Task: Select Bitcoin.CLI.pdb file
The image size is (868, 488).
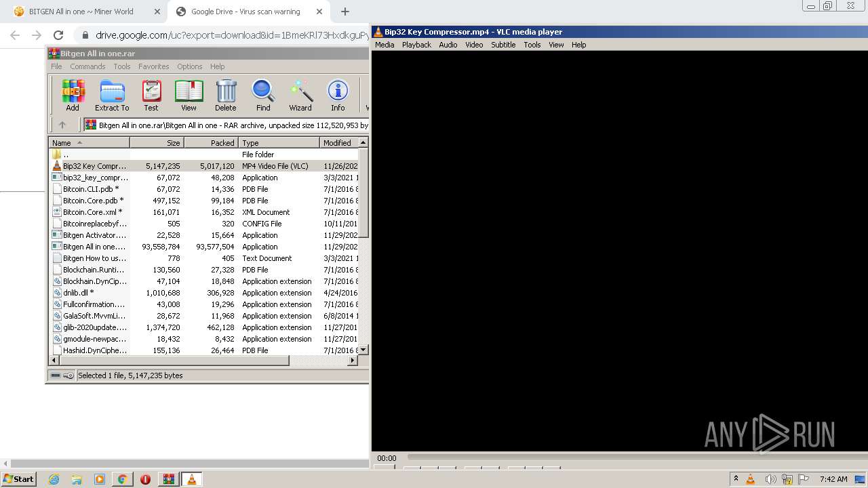Action: [x=203, y=189]
